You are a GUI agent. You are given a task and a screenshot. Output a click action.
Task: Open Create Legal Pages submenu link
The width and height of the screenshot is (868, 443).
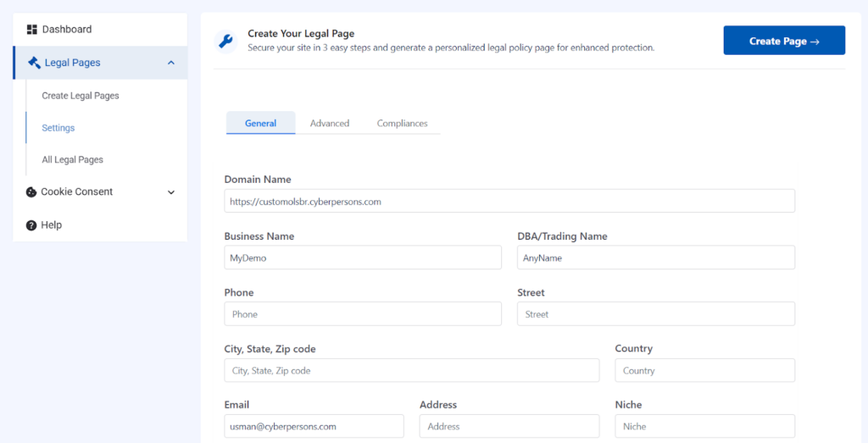pos(81,96)
